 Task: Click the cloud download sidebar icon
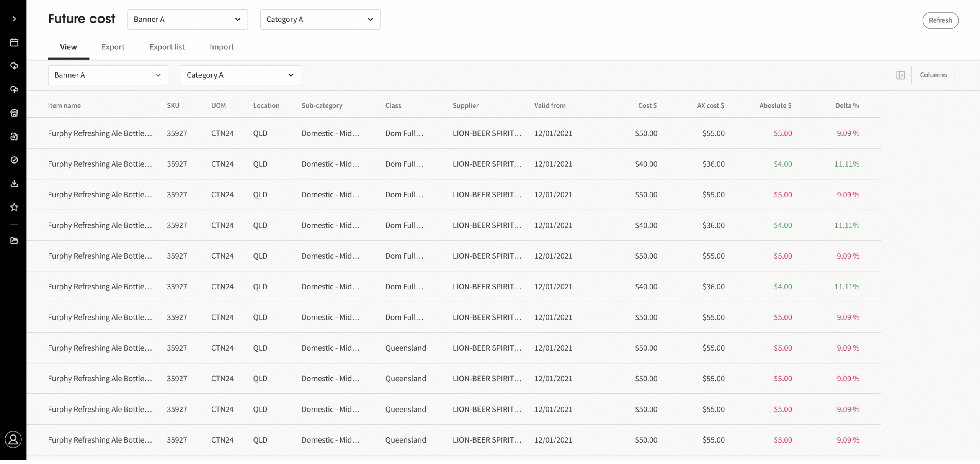[x=14, y=66]
